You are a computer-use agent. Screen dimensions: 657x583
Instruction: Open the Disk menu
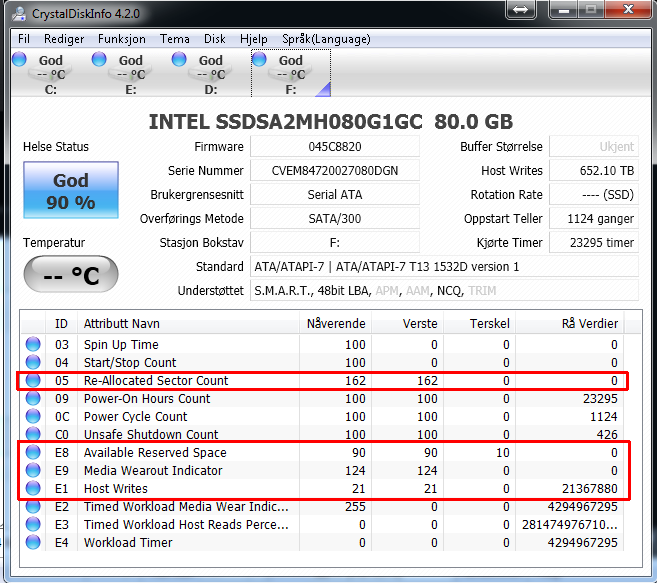click(215, 39)
